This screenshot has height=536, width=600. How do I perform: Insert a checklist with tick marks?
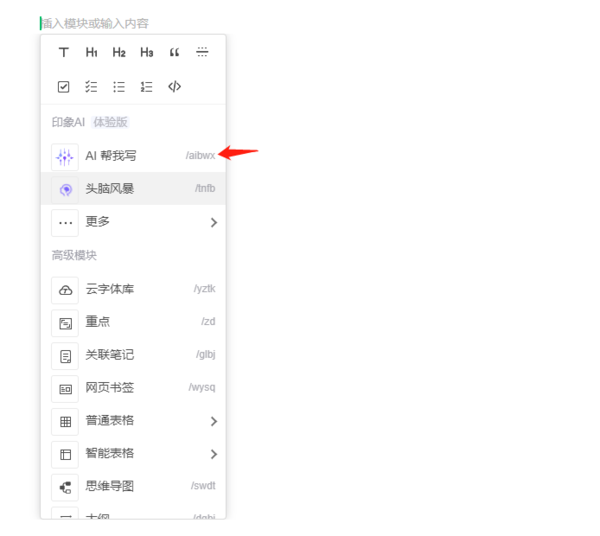pos(91,87)
